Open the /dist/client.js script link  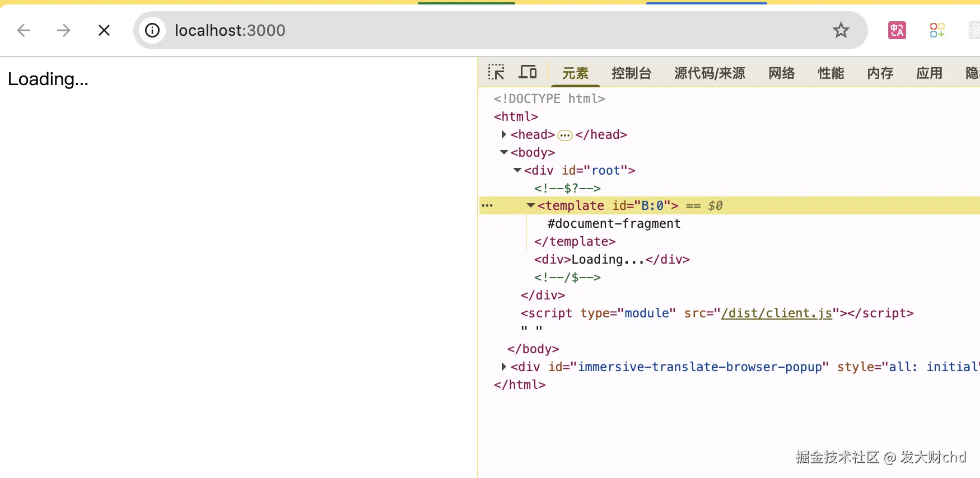(x=777, y=313)
